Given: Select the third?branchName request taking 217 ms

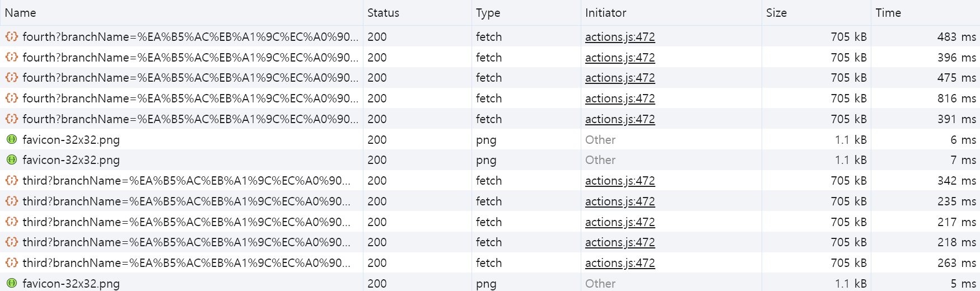Looking at the screenshot, I should [x=186, y=222].
